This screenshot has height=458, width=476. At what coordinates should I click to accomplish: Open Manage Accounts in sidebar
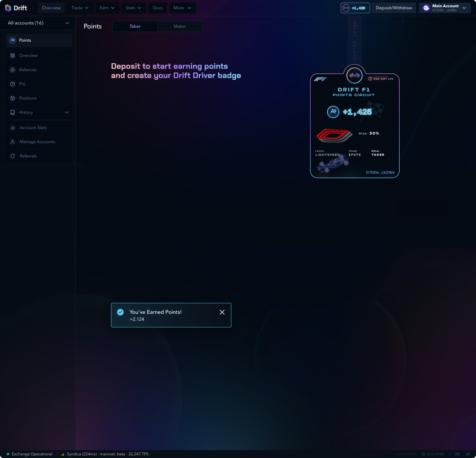(39, 142)
